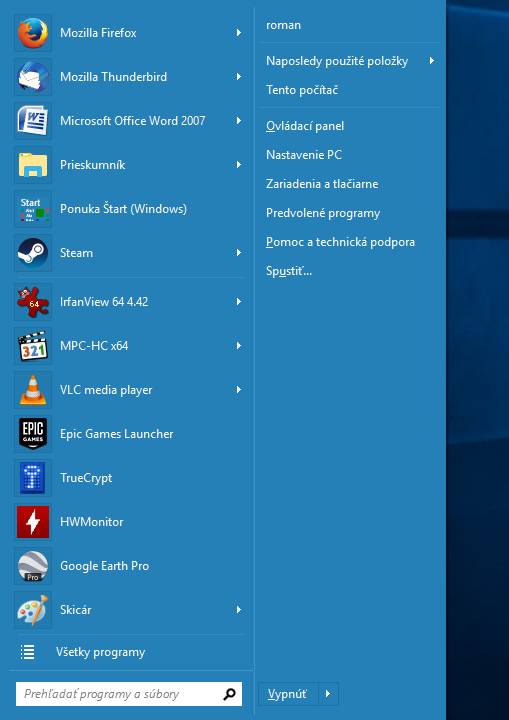
Task: Launch TrueCrypt by its label
Action: pyautogui.click(x=86, y=478)
